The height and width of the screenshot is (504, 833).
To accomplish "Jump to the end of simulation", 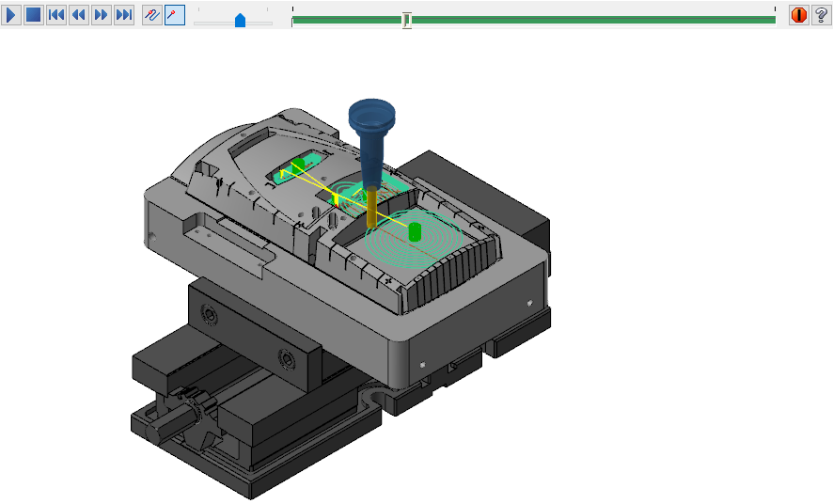I will (x=124, y=15).
